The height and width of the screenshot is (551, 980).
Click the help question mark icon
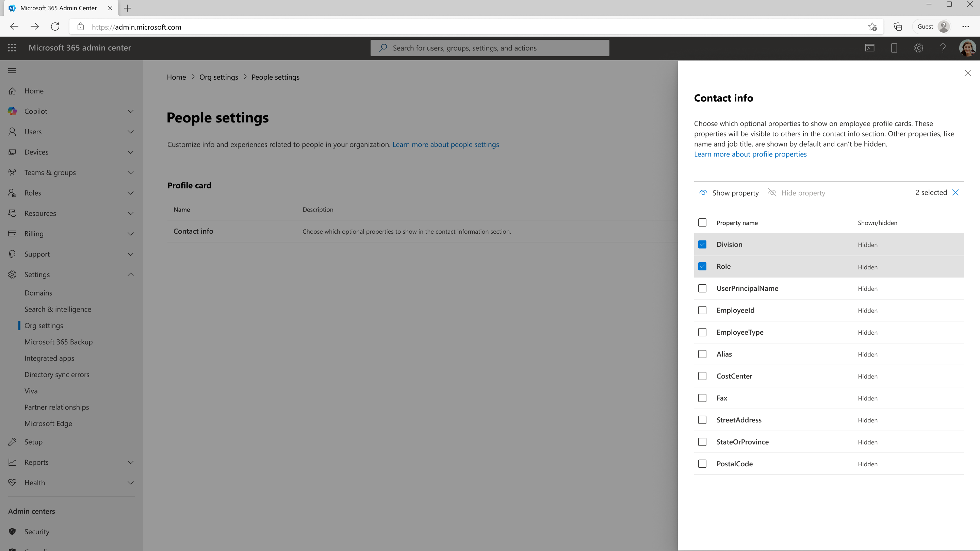click(x=943, y=48)
